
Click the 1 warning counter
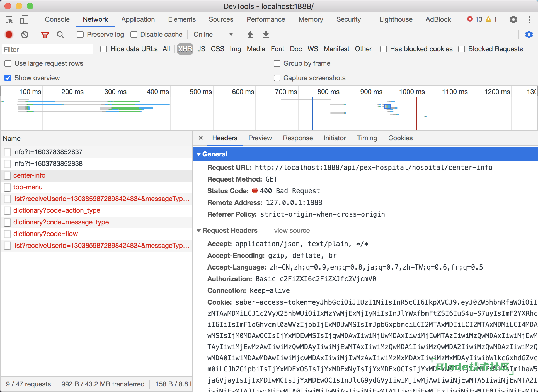click(491, 19)
